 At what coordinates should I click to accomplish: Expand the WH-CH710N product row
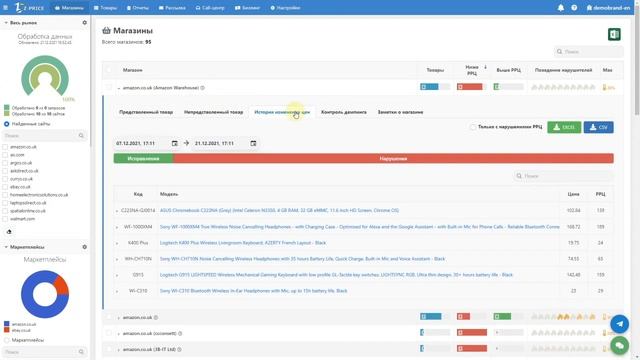pyautogui.click(x=117, y=259)
